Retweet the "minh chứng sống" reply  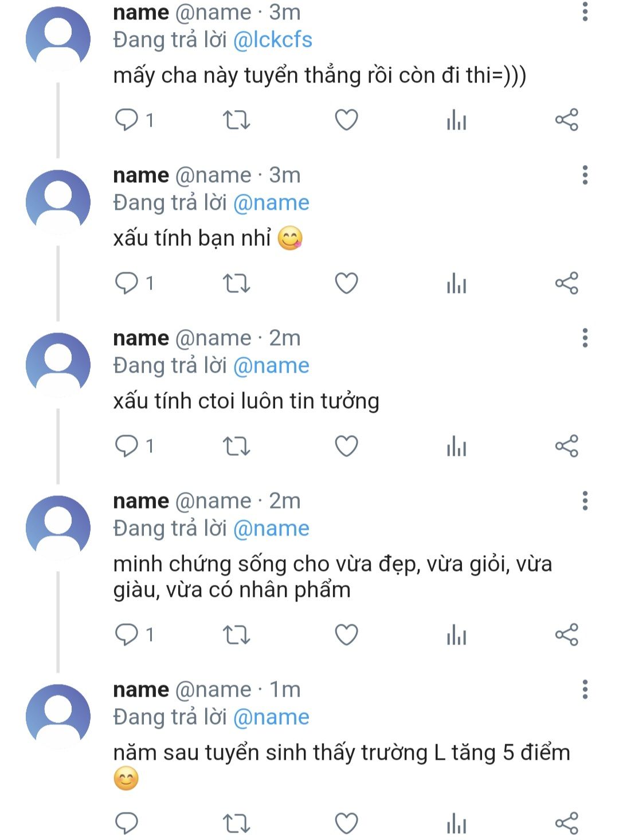point(236,635)
